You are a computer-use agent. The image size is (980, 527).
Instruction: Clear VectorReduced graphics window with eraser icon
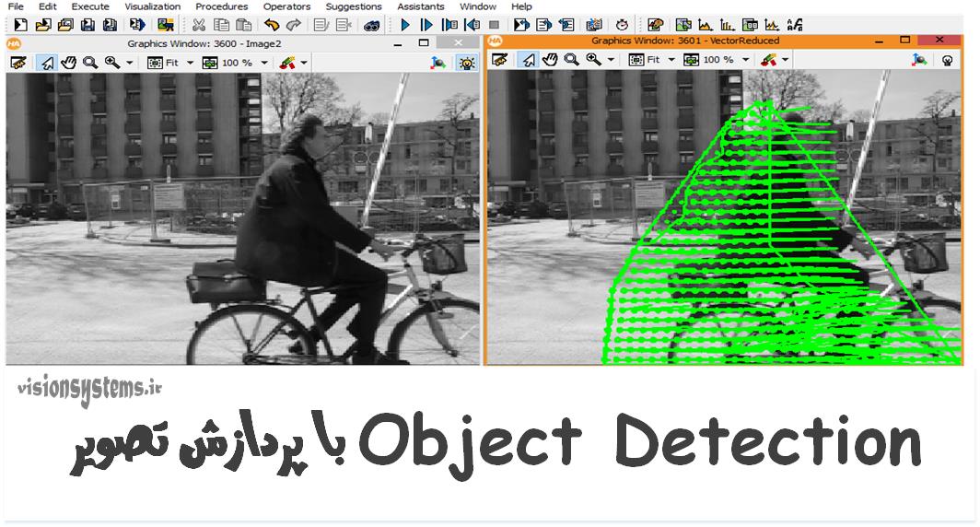pyautogui.click(x=500, y=60)
